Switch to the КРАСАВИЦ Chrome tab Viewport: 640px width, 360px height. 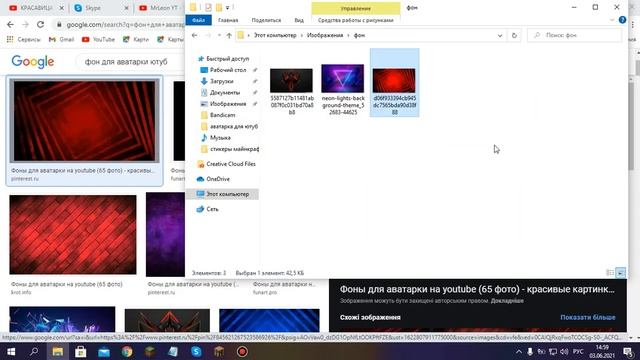coord(36,8)
